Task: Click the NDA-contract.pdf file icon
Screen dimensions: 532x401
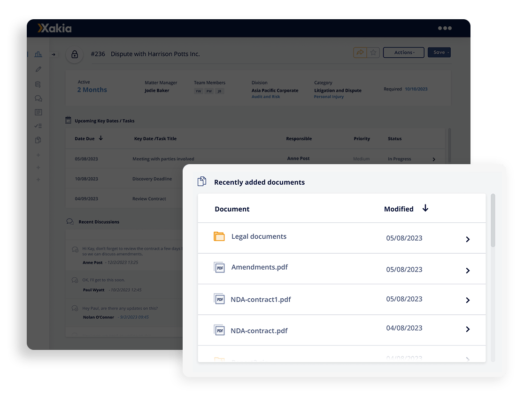Action: [x=219, y=330]
